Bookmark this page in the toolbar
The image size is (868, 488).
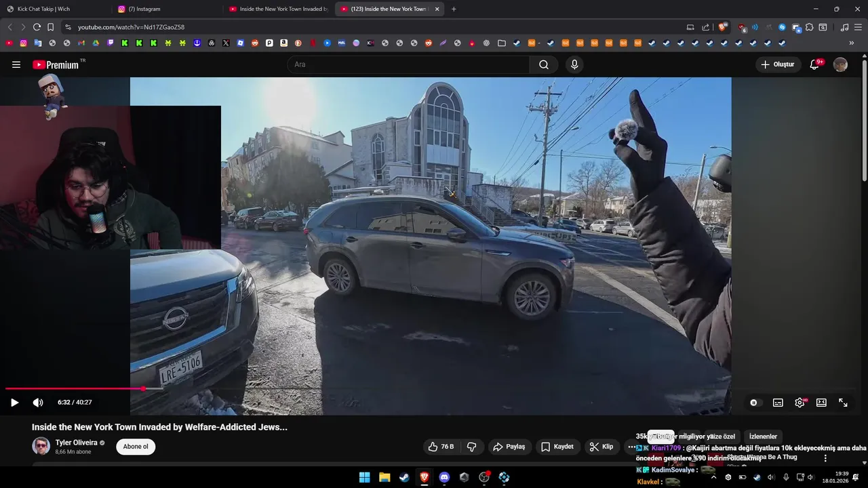[x=50, y=27]
